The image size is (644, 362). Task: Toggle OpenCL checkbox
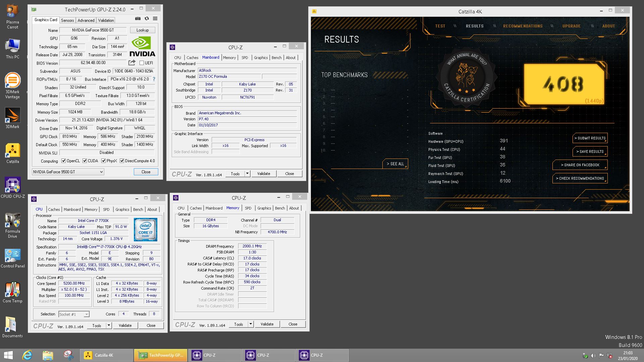(x=63, y=161)
